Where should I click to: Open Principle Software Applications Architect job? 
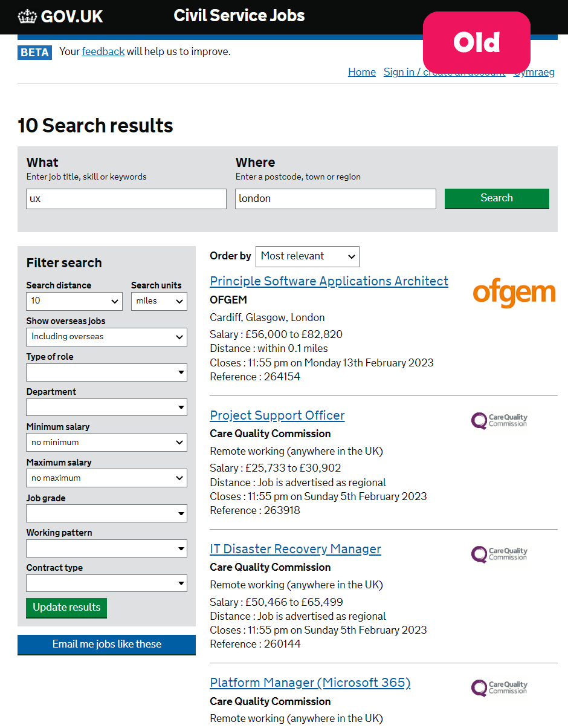pyautogui.click(x=329, y=281)
